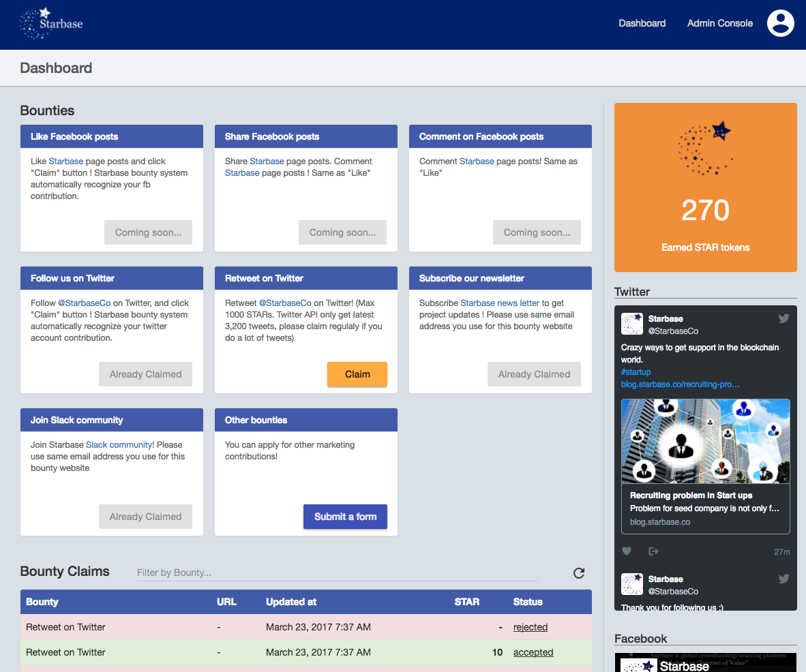Open first Starbase link in Share Facebook posts

click(x=267, y=162)
